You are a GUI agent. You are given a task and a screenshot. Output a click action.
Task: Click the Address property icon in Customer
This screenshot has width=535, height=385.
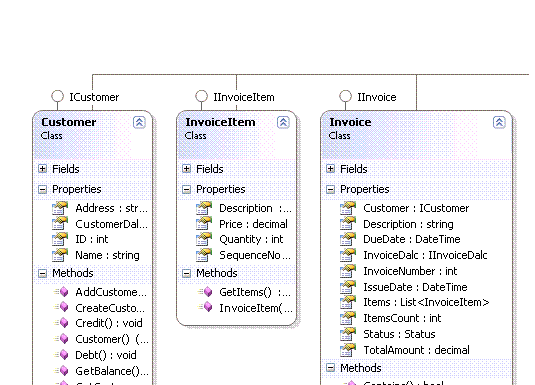coord(60,208)
